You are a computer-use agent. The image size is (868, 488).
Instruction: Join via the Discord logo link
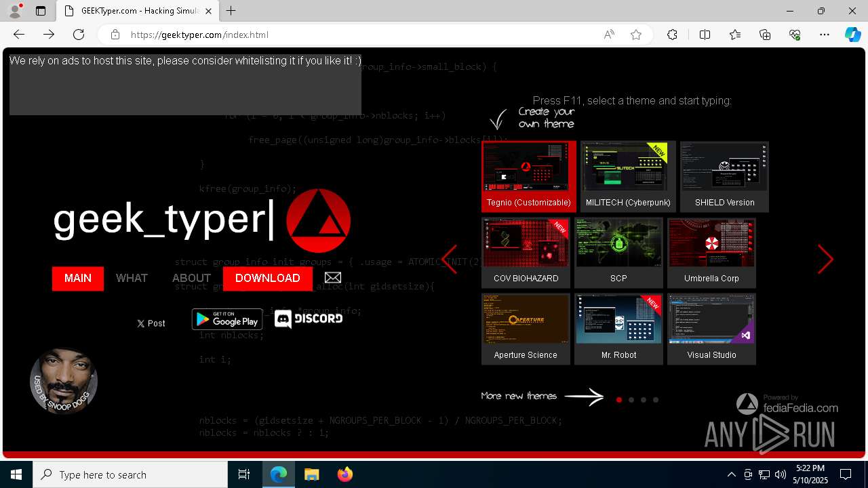pos(309,319)
